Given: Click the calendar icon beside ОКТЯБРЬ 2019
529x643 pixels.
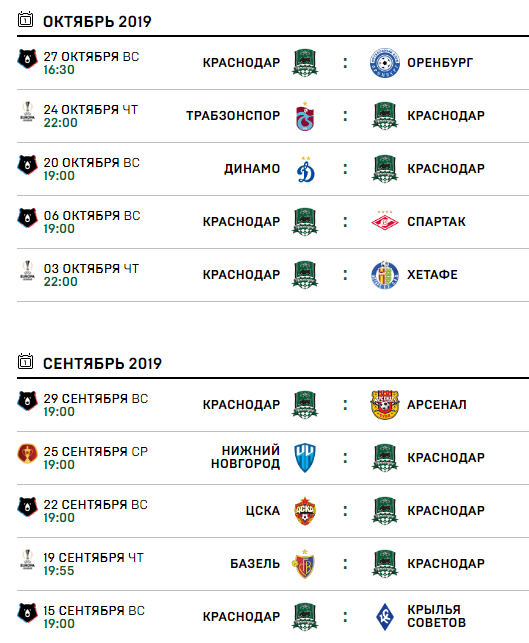Looking at the screenshot, I should tap(25, 19).
